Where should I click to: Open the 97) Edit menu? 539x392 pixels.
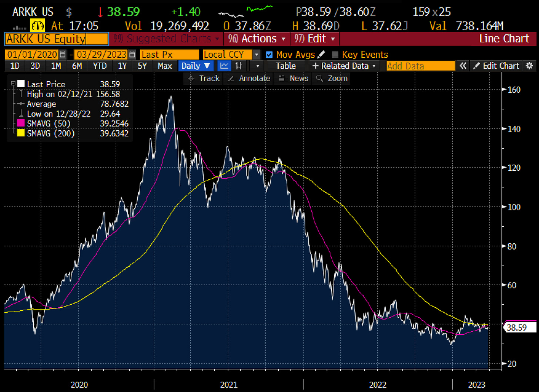pyautogui.click(x=315, y=38)
